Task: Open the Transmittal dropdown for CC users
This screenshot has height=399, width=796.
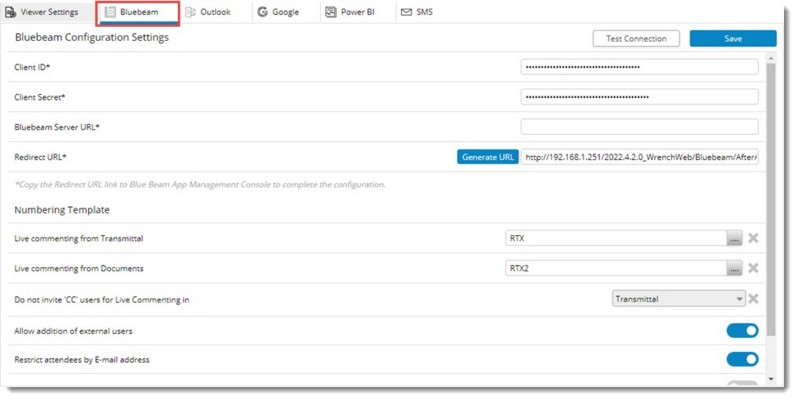Action: (679, 299)
